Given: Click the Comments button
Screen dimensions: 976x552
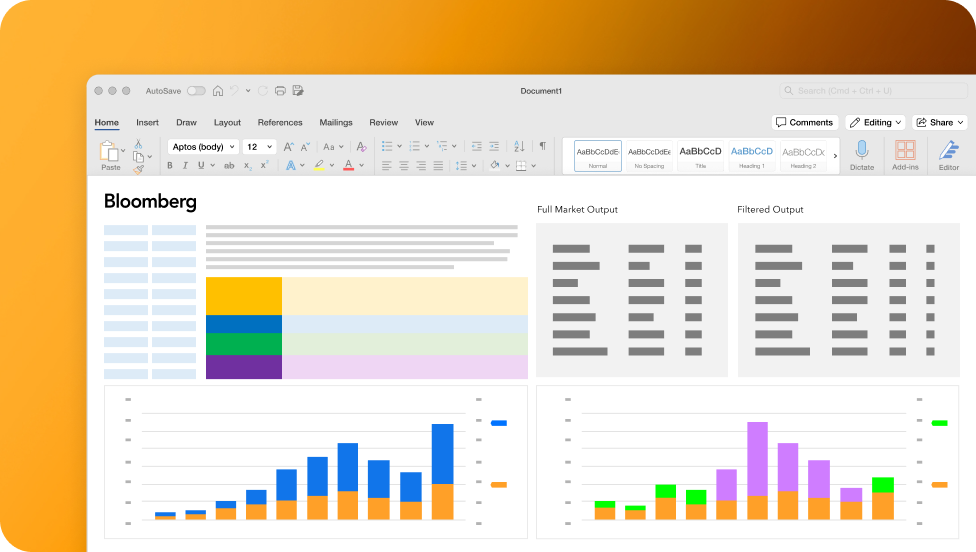Looking at the screenshot, I should (805, 122).
